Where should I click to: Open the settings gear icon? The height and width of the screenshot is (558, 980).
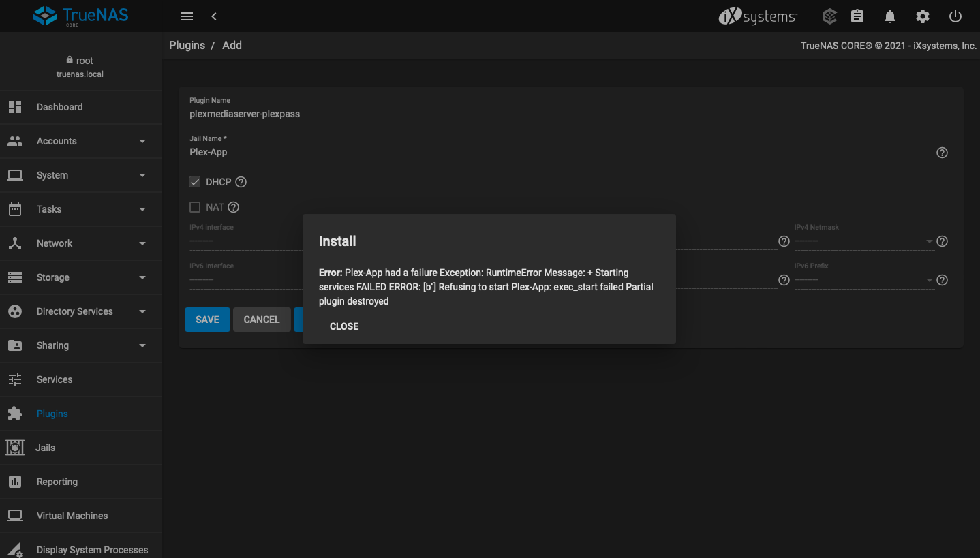(923, 16)
